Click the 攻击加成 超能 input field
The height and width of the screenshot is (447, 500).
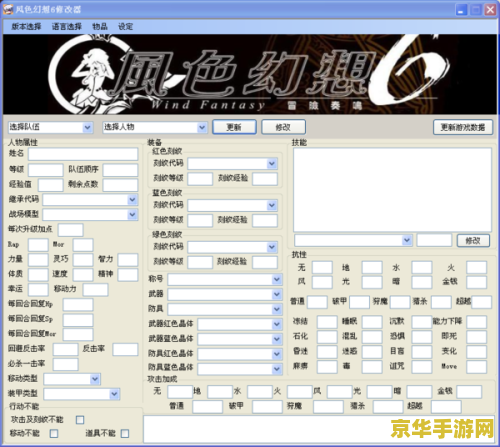pos(446,407)
